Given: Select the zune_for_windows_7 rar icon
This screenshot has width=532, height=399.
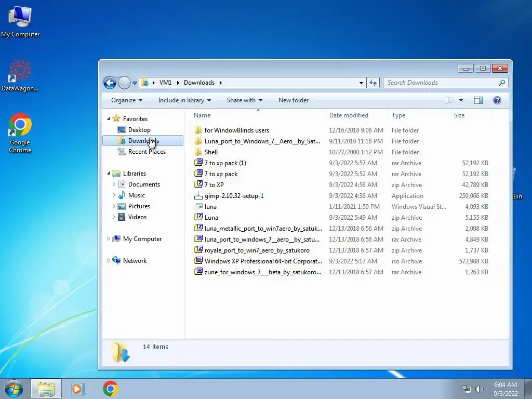Looking at the screenshot, I should point(198,272).
